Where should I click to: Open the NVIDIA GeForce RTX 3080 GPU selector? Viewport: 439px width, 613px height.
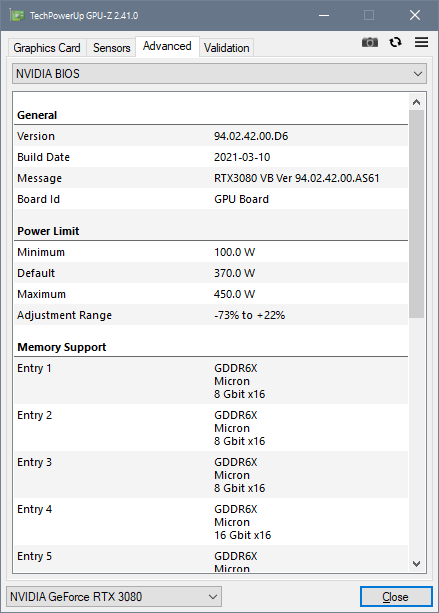pos(114,597)
